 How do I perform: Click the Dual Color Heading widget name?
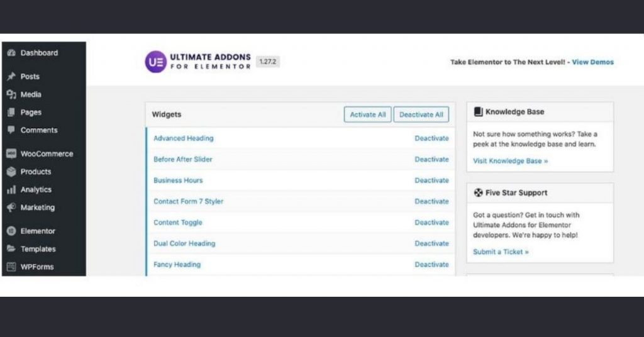point(184,243)
